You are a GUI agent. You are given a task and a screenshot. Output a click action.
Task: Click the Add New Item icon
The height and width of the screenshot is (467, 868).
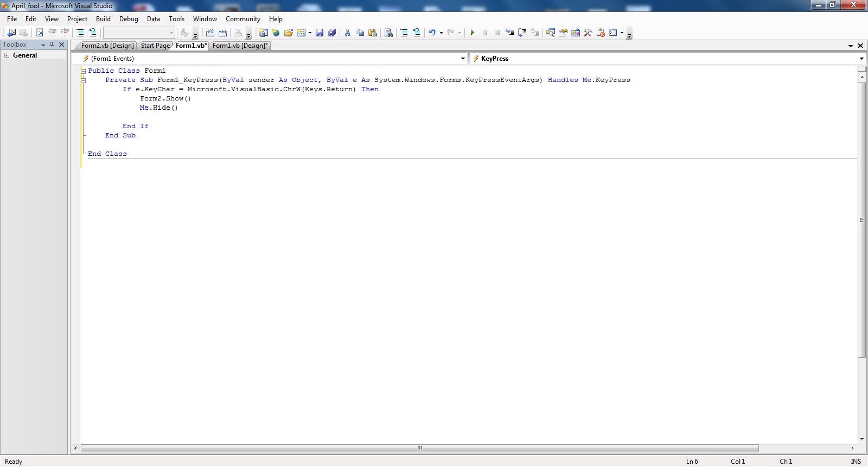click(x=301, y=33)
